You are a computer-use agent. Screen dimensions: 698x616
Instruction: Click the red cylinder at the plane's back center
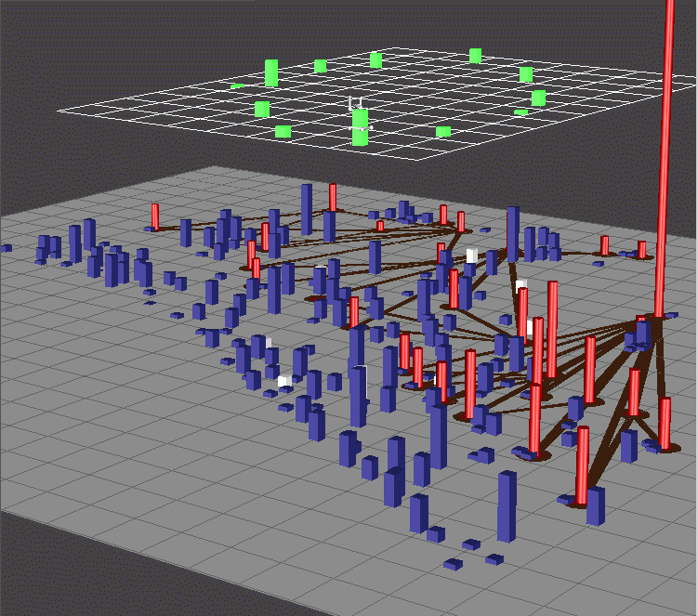pyautogui.click(x=332, y=197)
